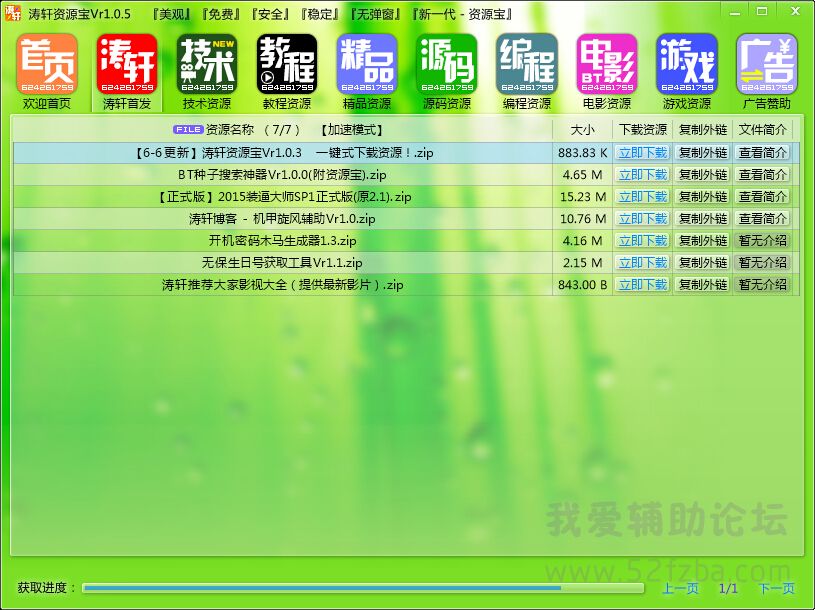Click 暂无介绍 for 涛轩推荐大家影视大全
The height and width of the screenshot is (610, 815).
(x=763, y=285)
